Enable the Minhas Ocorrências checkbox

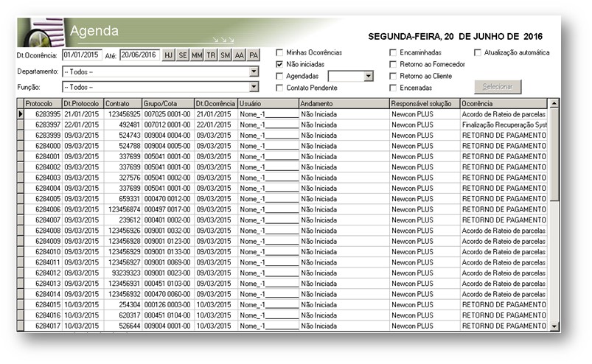(x=279, y=52)
